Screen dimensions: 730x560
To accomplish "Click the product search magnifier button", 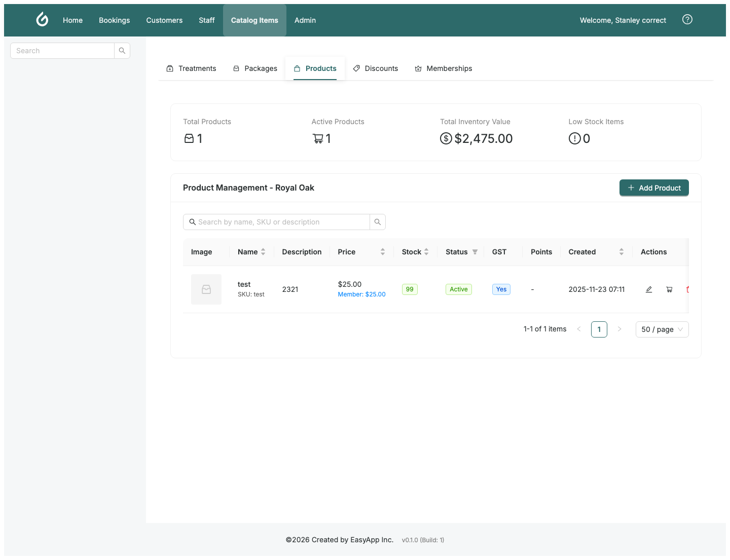I will coord(378,222).
